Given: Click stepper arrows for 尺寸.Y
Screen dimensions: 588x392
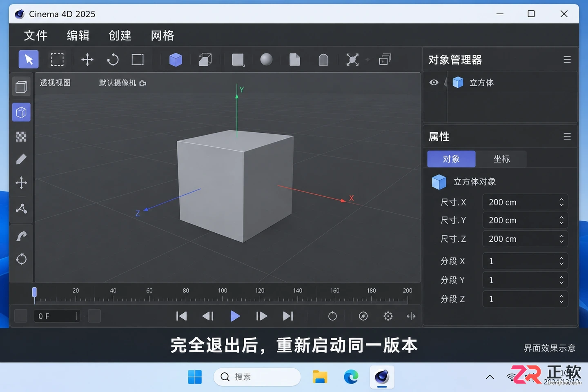Looking at the screenshot, I should (561, 220).
